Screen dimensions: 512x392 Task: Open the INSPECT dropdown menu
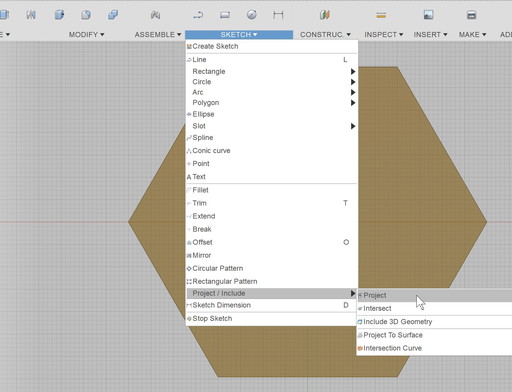coord(384,34)
